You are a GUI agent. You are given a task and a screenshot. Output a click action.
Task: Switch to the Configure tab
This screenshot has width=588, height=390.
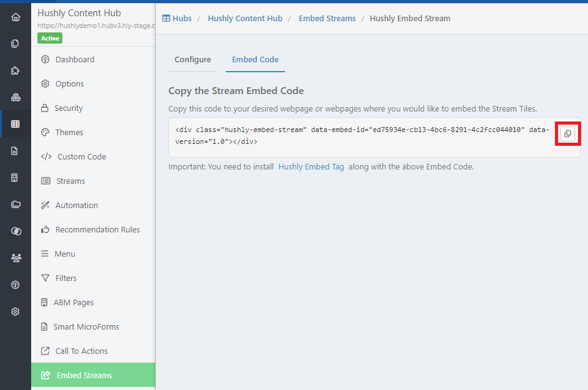click(x=193, y=60)
